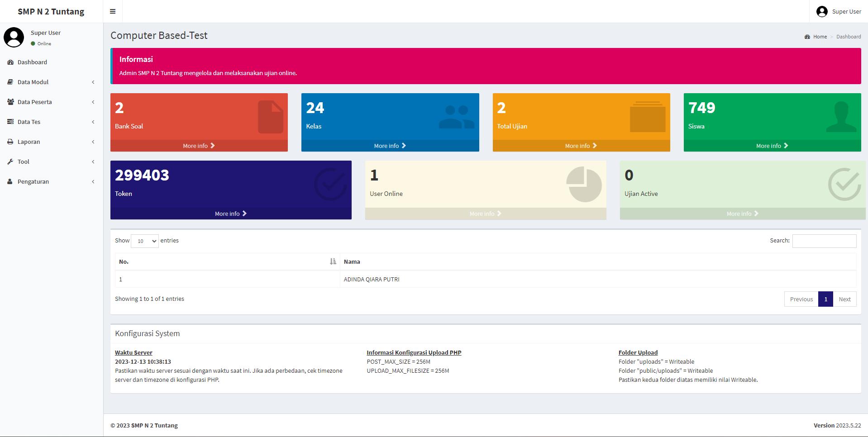Click the Waktu Server heading

(134, 352)
